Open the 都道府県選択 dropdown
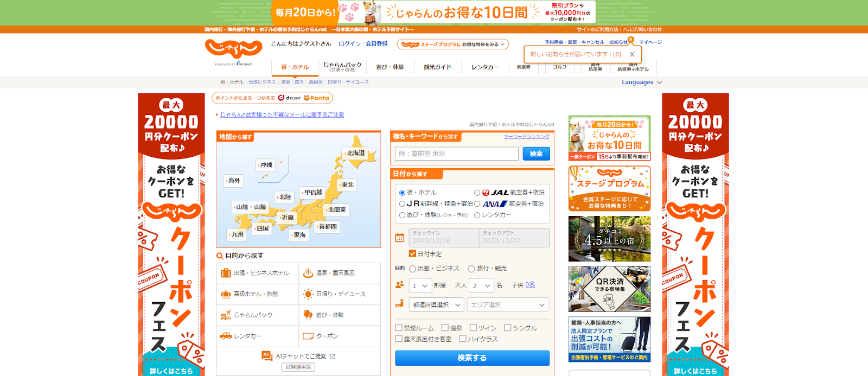This screenshot has width=868, height=376. click(x=436, y=305)
